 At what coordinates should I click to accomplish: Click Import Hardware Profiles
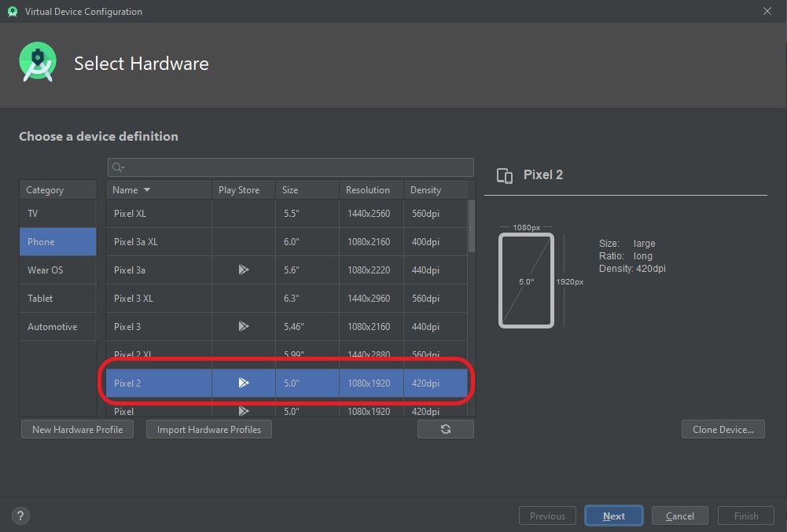coord(208,428)
